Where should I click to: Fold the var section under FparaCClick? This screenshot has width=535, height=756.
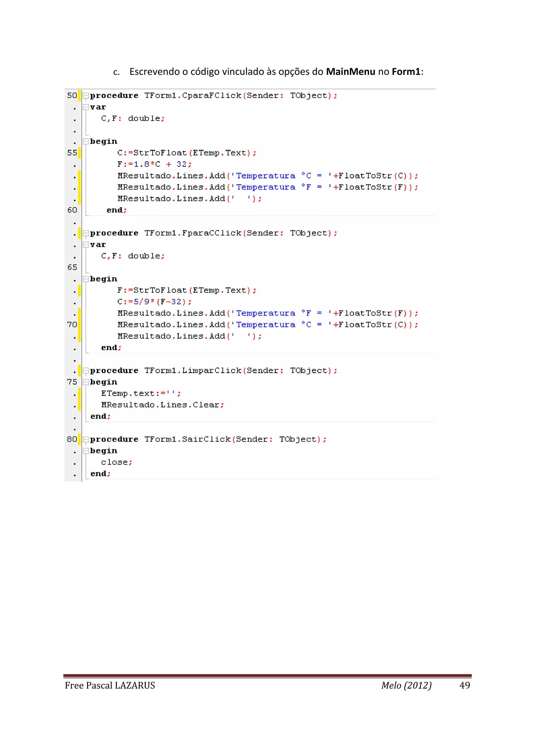[x=86, y=245]
